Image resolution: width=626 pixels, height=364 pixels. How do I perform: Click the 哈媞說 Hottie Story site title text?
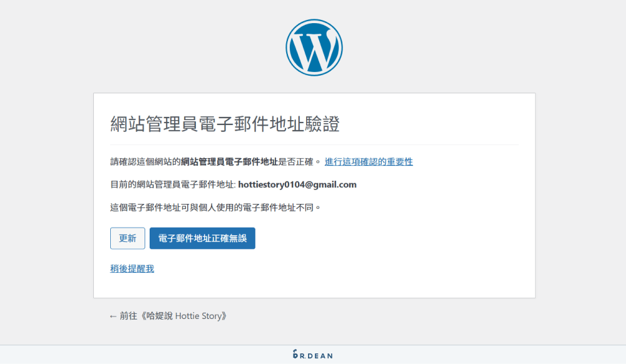(x=185, y=316)
